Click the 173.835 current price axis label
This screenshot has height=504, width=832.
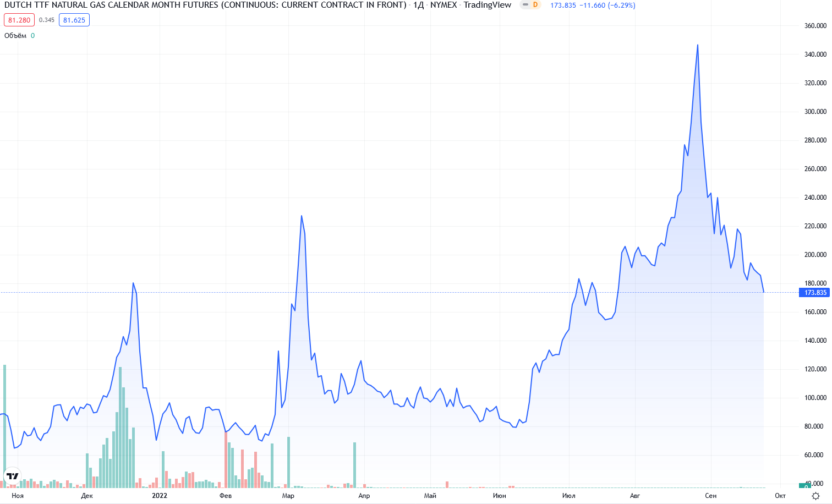815,293
